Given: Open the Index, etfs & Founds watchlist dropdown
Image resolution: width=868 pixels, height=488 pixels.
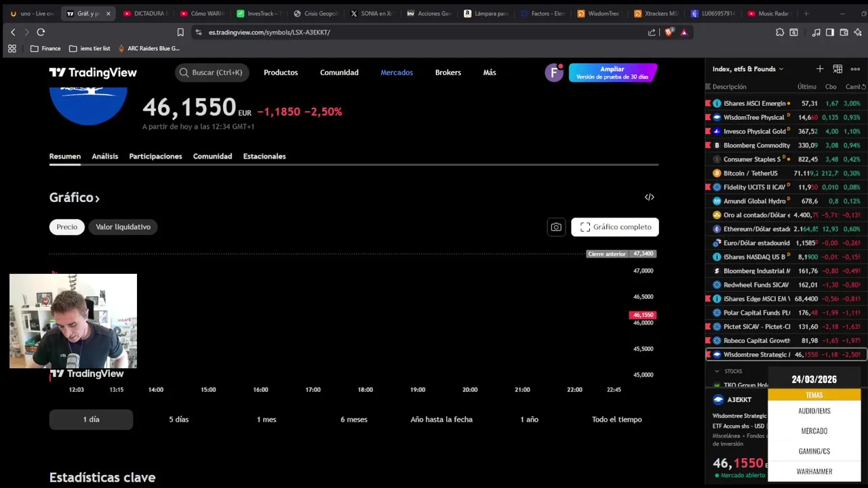Looking at the screenshot, I should (748, 69).
